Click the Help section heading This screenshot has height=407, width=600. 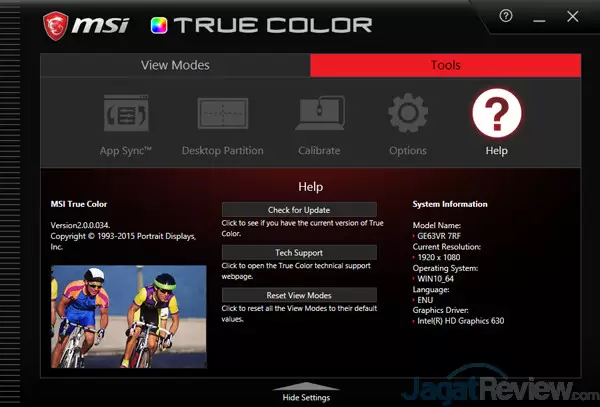(x=311, y=187)
